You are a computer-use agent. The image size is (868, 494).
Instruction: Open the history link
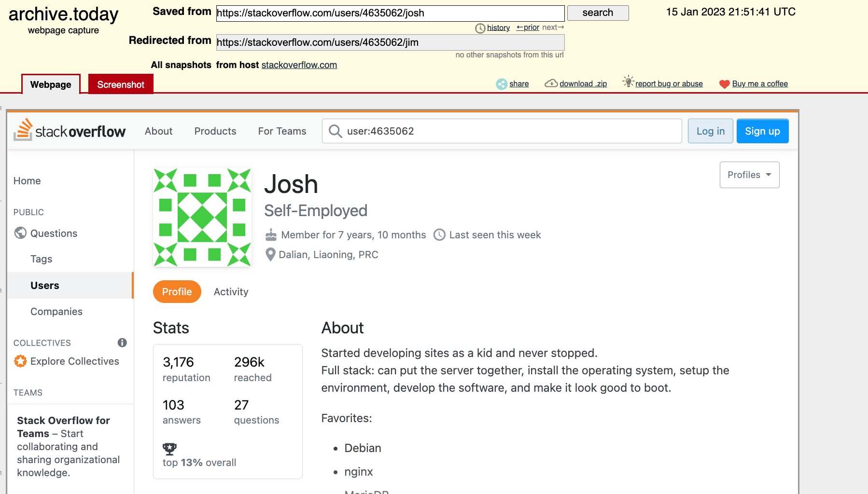[498, 28]
